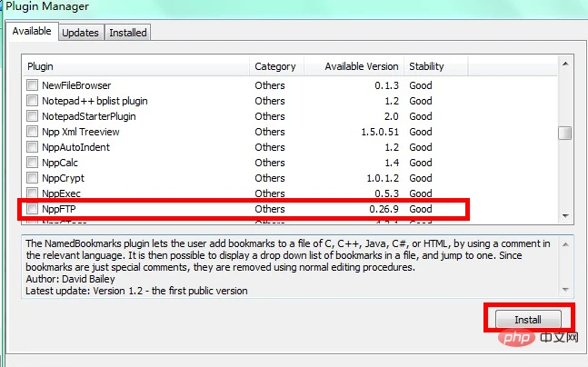Tick the Npp Xml Treeview checkbox

[x=34, y=132]
